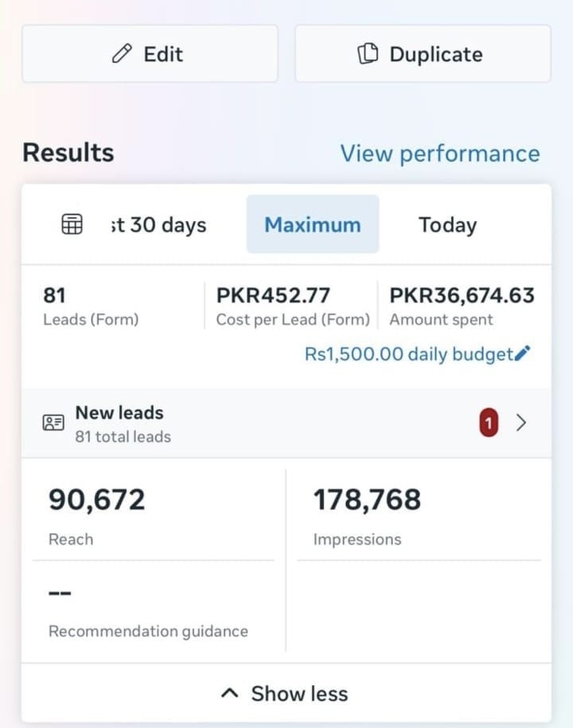
Task: Select the Maximum date range tab
Action: tap(312, 225)
